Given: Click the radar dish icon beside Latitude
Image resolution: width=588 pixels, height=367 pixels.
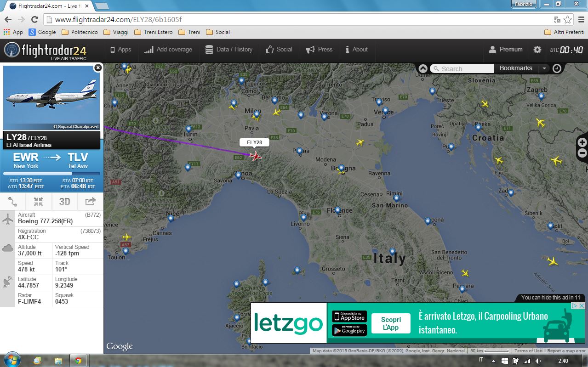Looking at the screenshot, I should point(7,282).
